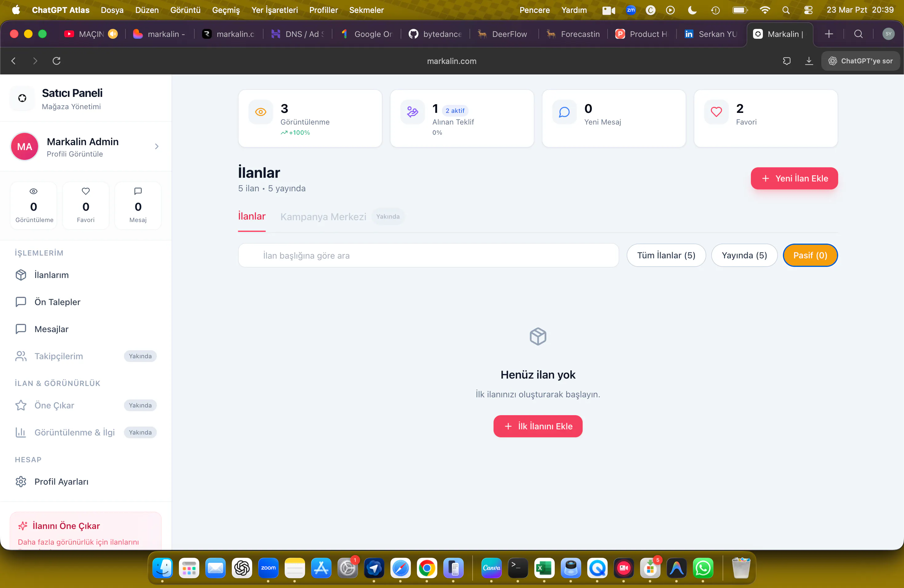Click the Yeni İlan Ekle button
Screen dimensions: 904x588
pyautogui.click(x=794, y=179)
